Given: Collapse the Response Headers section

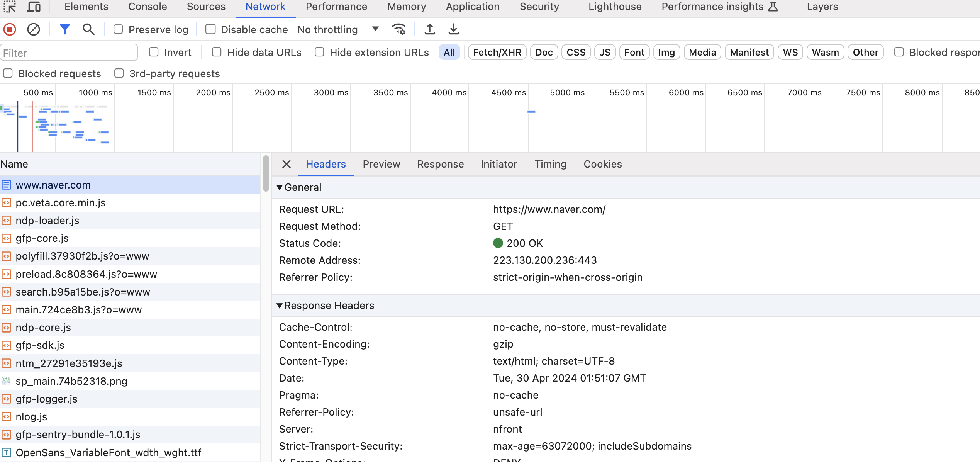Looking at the screenshot, I should tap(280, 306).
